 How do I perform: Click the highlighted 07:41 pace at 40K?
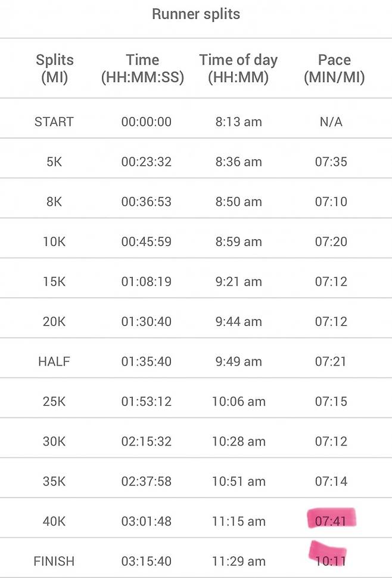[x=331, y=521]
